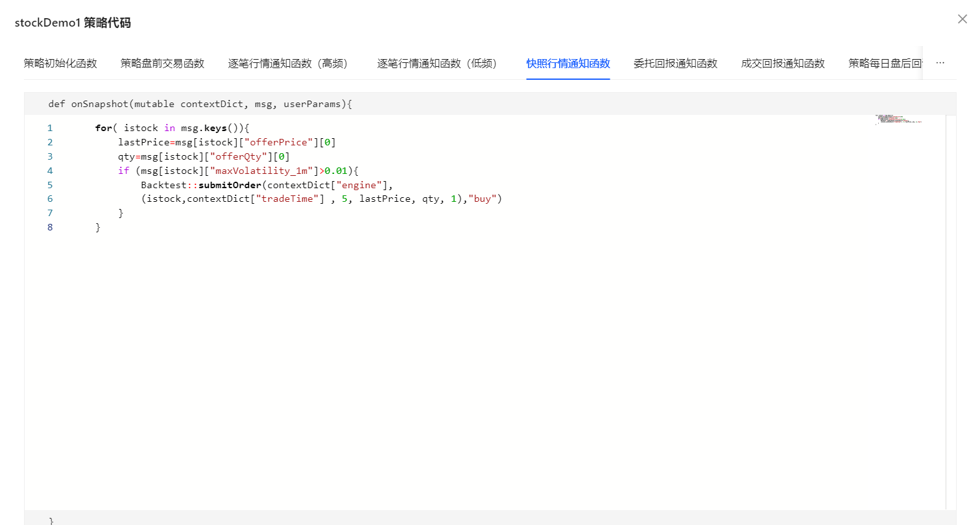Click the maxVolatility_1m if-condition line

[238, 171]
